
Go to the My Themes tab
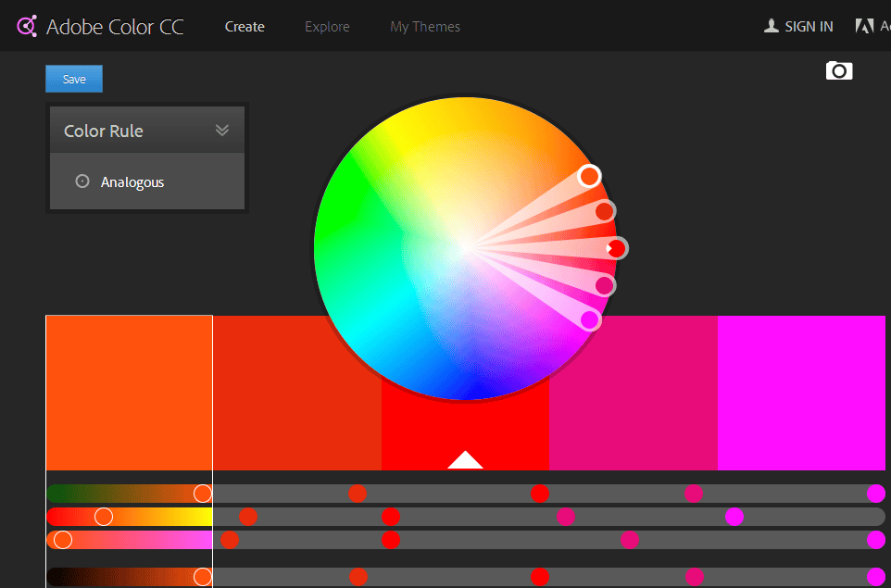425,27
